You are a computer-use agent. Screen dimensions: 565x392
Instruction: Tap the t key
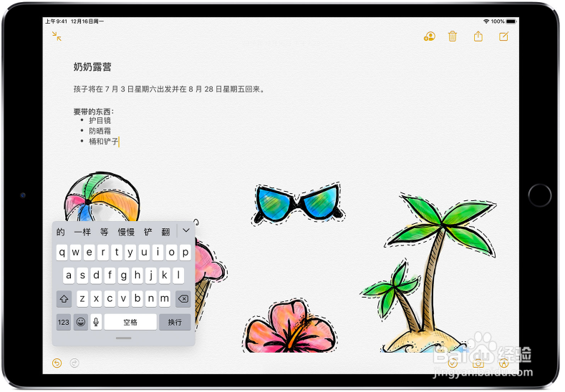click(x=117, y=253)
